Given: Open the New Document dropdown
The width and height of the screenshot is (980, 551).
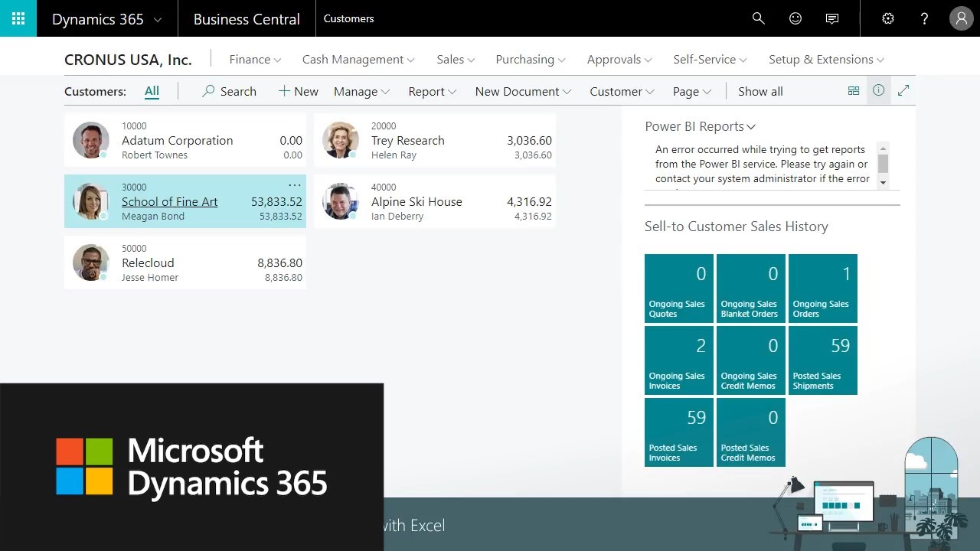Looking at the screenshot, I should (523, 91).
